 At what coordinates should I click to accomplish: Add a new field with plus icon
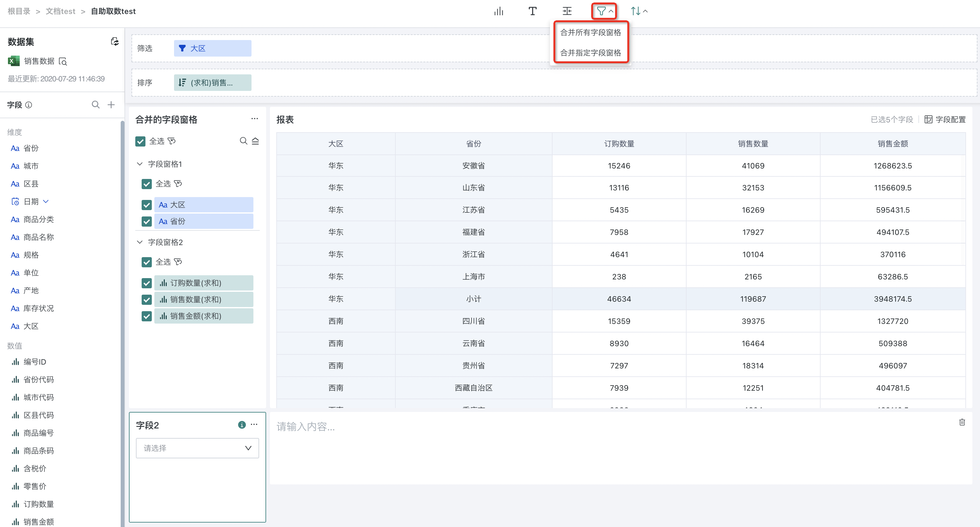(x=111, y=104)
